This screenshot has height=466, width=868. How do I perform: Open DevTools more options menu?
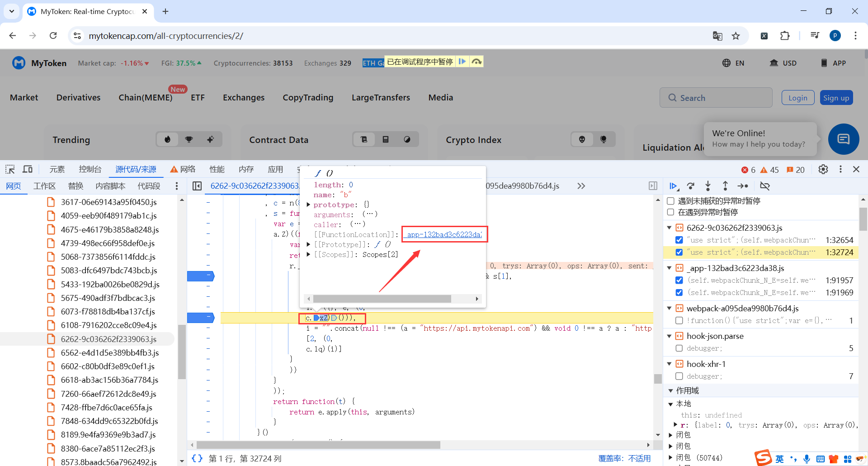click(x=840, y=169)
